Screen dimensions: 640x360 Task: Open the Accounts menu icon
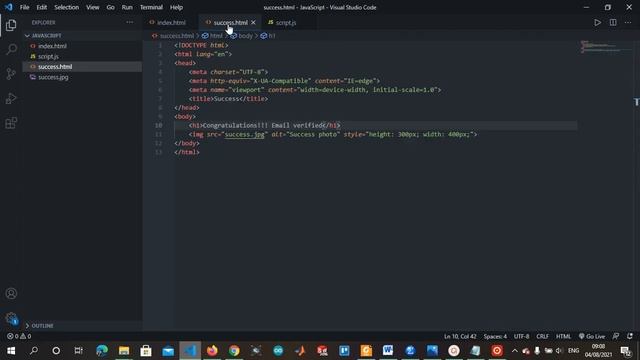11,293
